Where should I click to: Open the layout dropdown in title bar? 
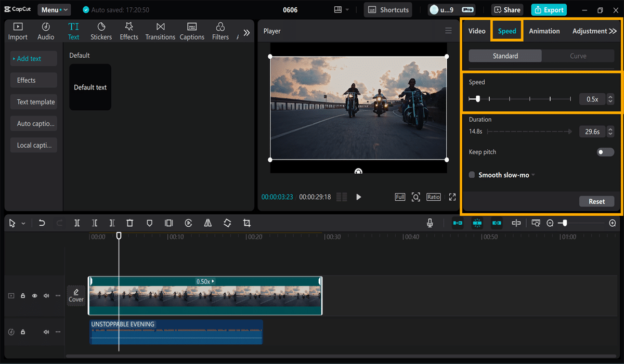point(342,10)
